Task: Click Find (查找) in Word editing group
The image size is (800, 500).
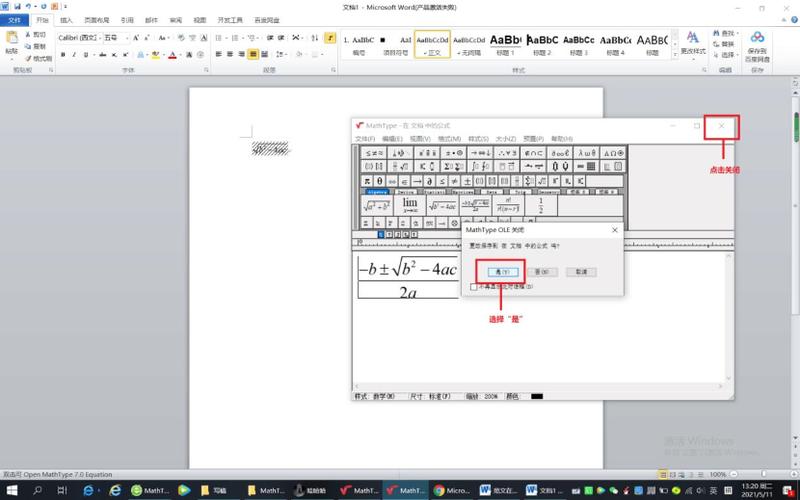Action: (x=723, y=33)
